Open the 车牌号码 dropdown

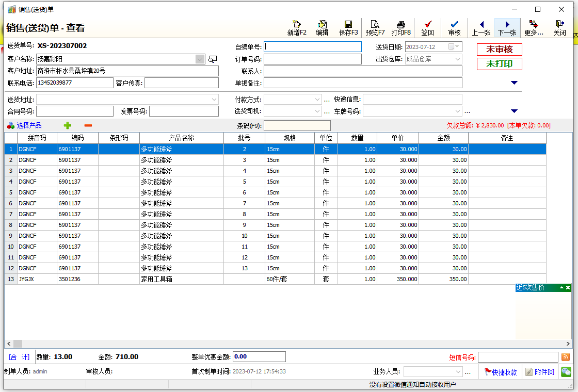[x=457, y=111]
